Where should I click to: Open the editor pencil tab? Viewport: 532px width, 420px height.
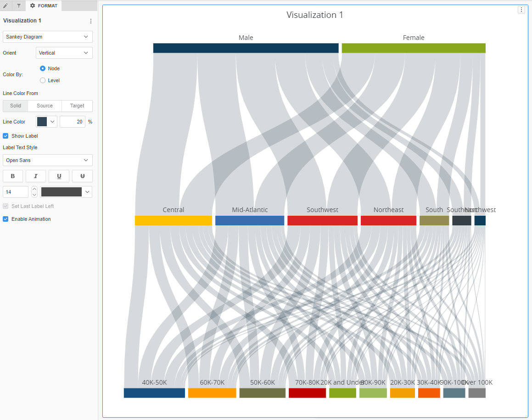(6, 6)
